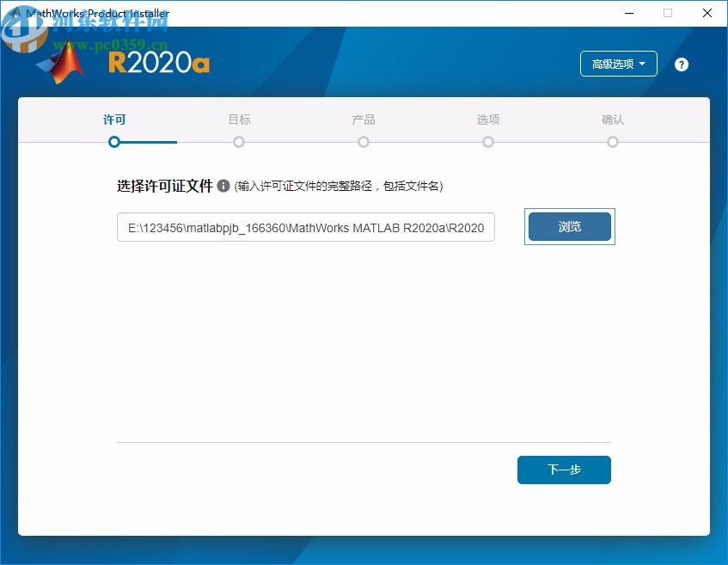Viewport: 728px width, 565px height.
Task: Select the 确认 step label
Action: pos(613,120)
